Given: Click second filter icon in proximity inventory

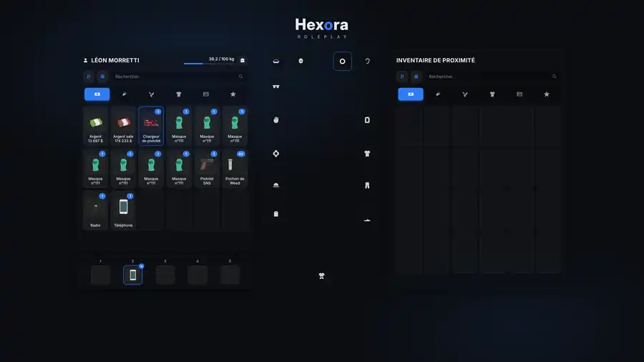Looking at the screenshot, I should point(416,77).
